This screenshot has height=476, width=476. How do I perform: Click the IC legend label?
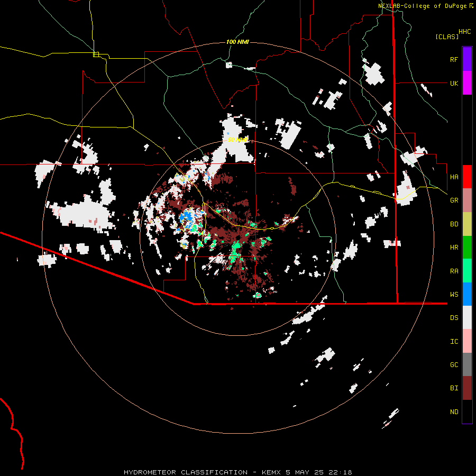click(x=454, y=342)
